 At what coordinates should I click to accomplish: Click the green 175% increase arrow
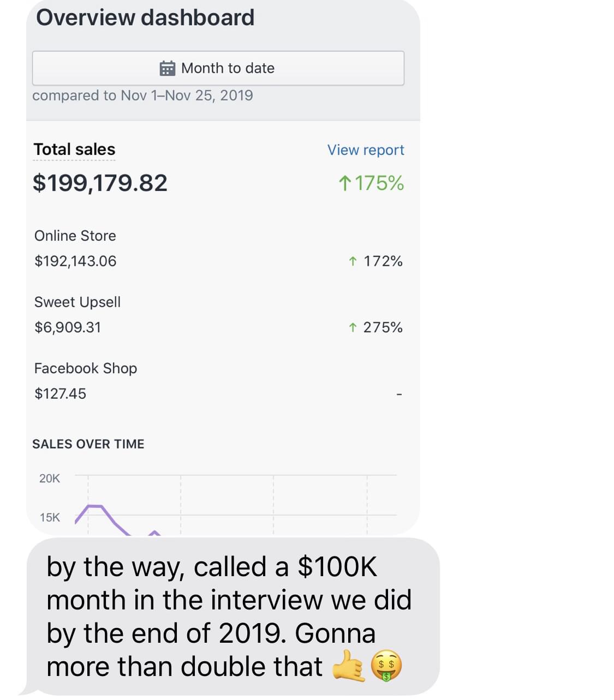344,183
